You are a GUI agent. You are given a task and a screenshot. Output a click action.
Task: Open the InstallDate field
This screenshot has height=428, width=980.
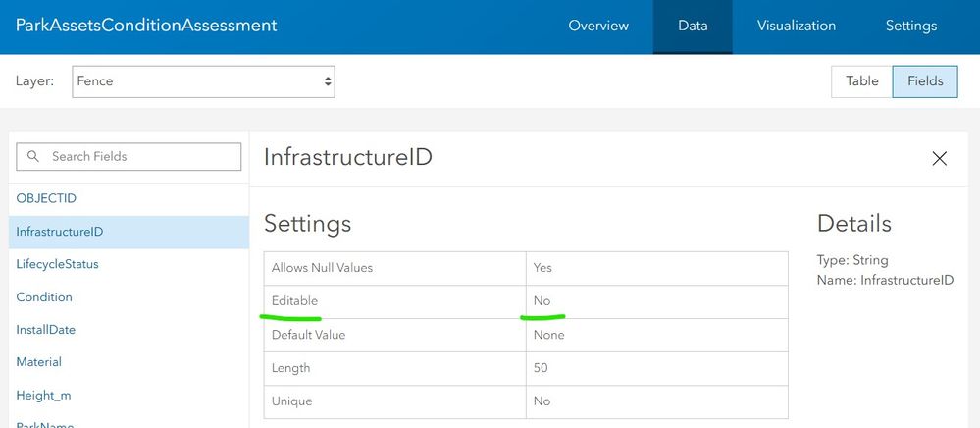(45, 330)
